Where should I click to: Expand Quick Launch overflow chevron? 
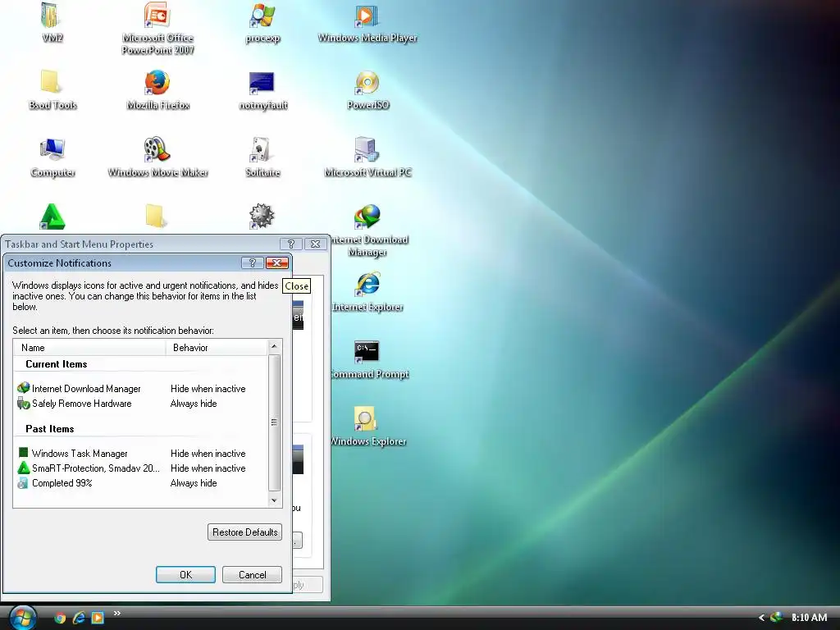(116, 614)
